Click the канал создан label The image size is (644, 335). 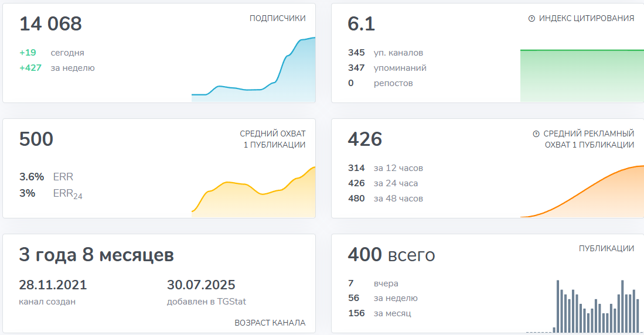[47, 302]
